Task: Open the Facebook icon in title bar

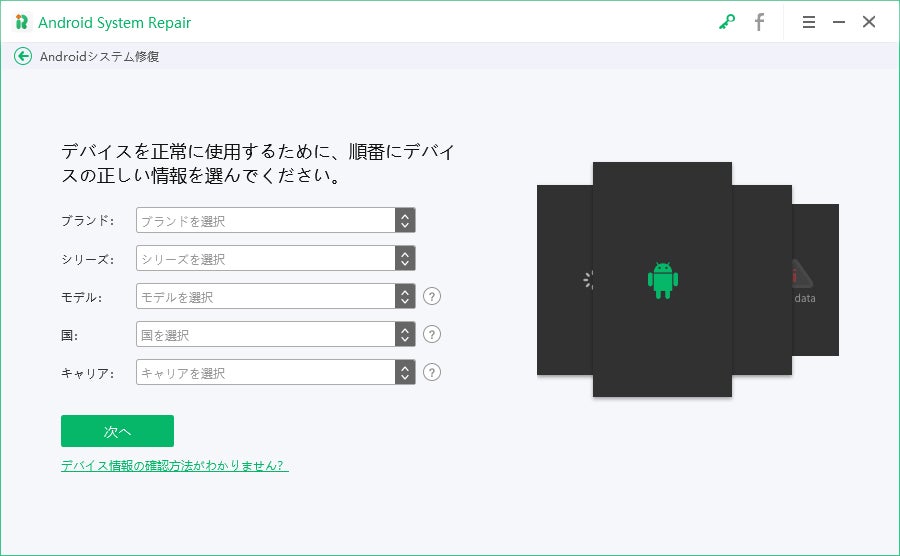Action: point(759,22)
